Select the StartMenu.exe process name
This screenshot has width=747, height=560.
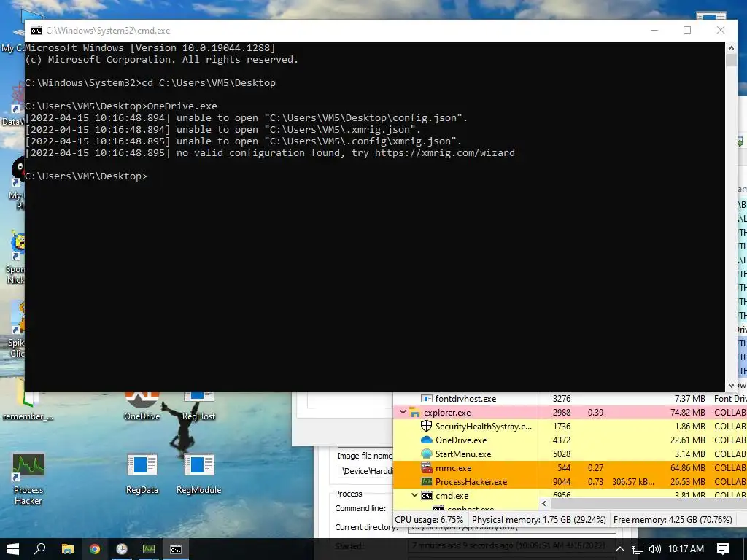coord(463,454)
